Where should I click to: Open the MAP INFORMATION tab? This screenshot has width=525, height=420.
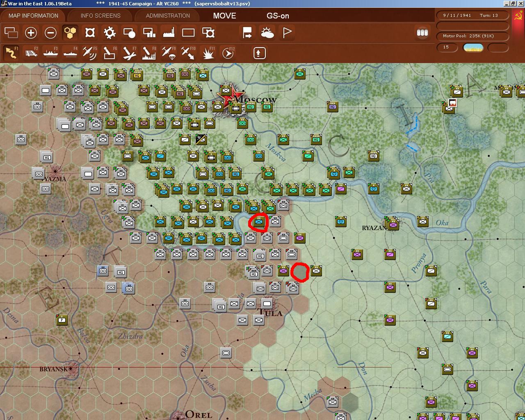coord(33,16)
